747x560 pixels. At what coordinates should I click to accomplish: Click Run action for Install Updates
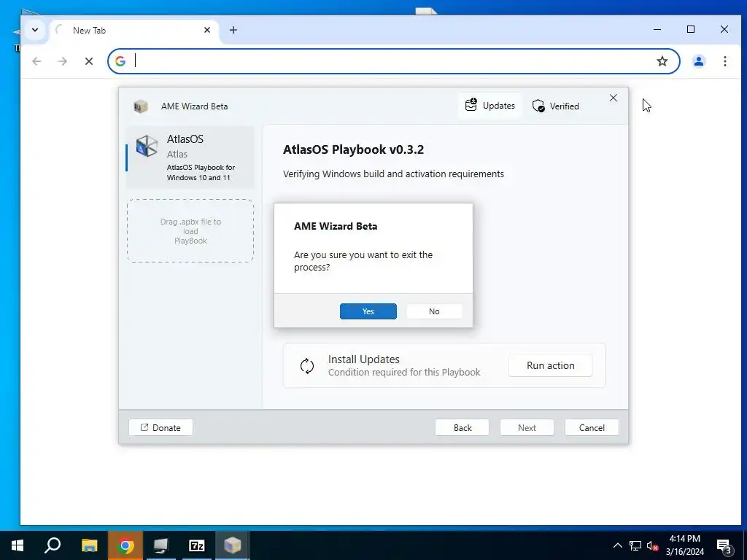pyautogui.click(x=550, y=365)
